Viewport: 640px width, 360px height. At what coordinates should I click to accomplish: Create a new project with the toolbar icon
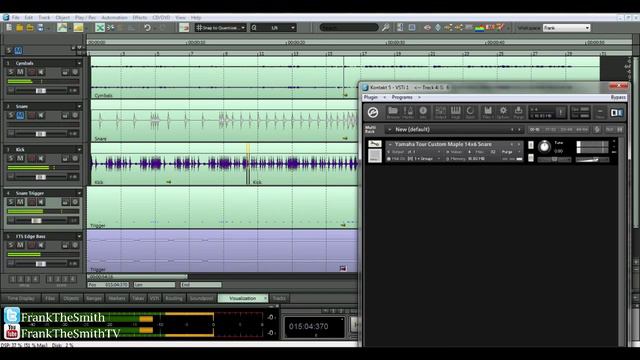tap(9, 28)
